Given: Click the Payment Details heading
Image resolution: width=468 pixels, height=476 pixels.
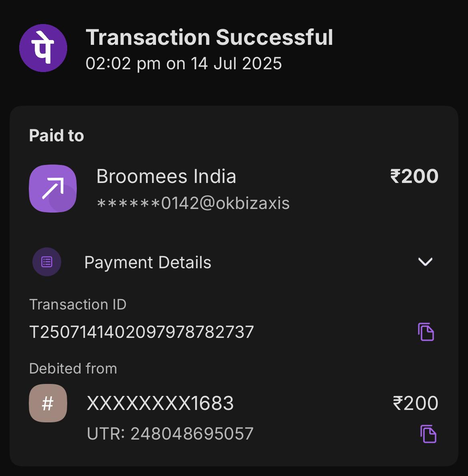Looking at the screenshot, I should point(148,262).
